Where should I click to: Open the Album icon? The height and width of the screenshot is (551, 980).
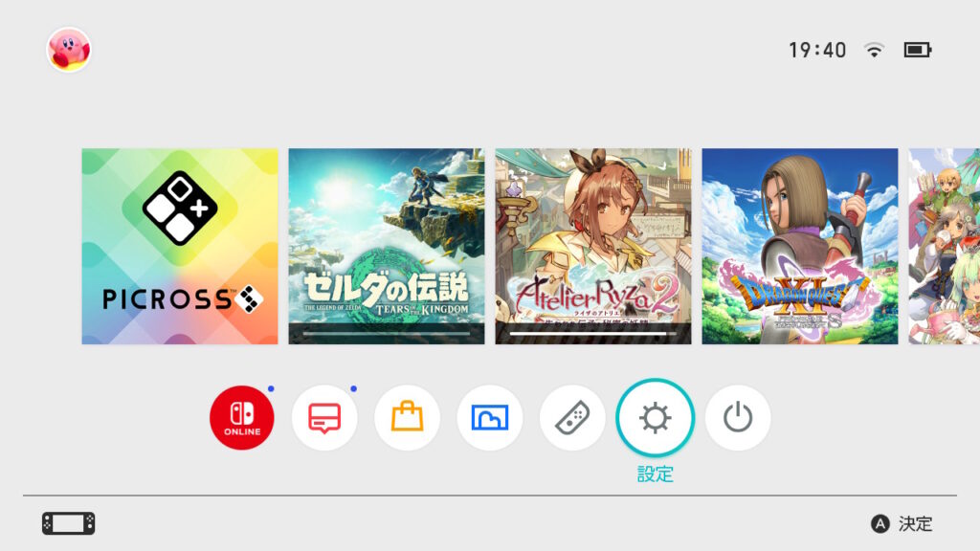click(x=489, y=417)
